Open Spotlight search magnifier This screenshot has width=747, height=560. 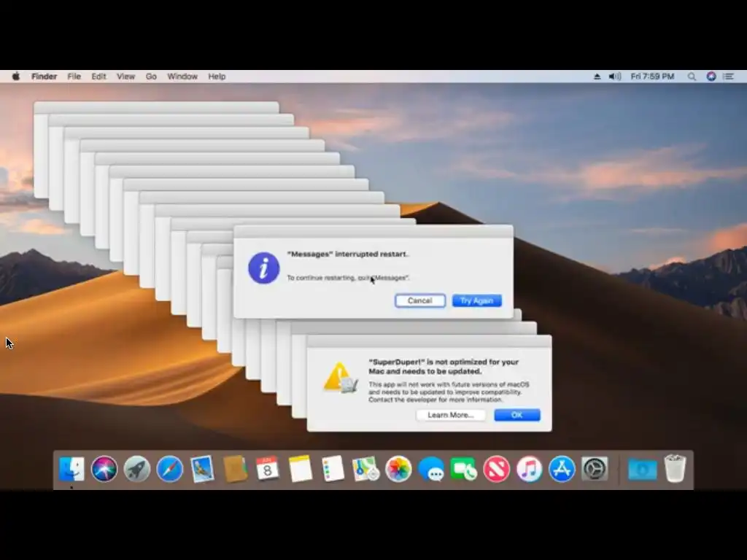pyautogui.click(x=692, y=76)
